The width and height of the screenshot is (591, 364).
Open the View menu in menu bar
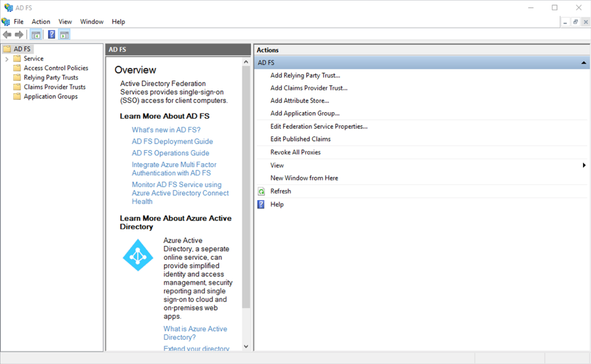click(65, 22)
